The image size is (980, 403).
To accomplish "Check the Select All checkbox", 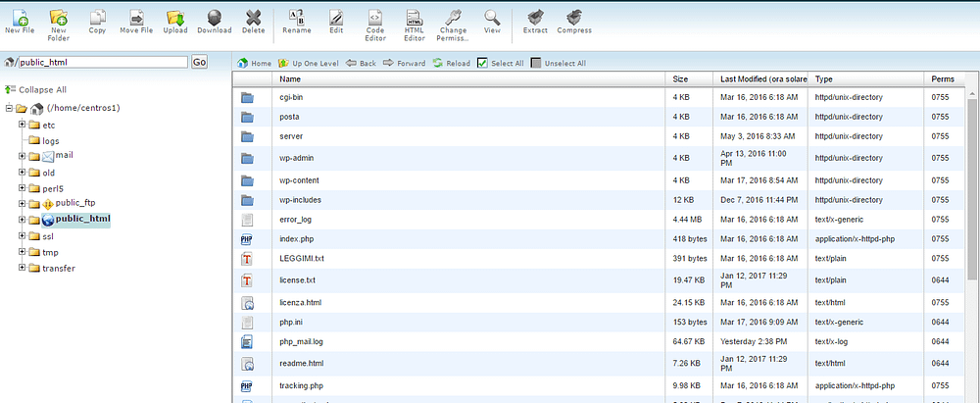I will [482, 63].
